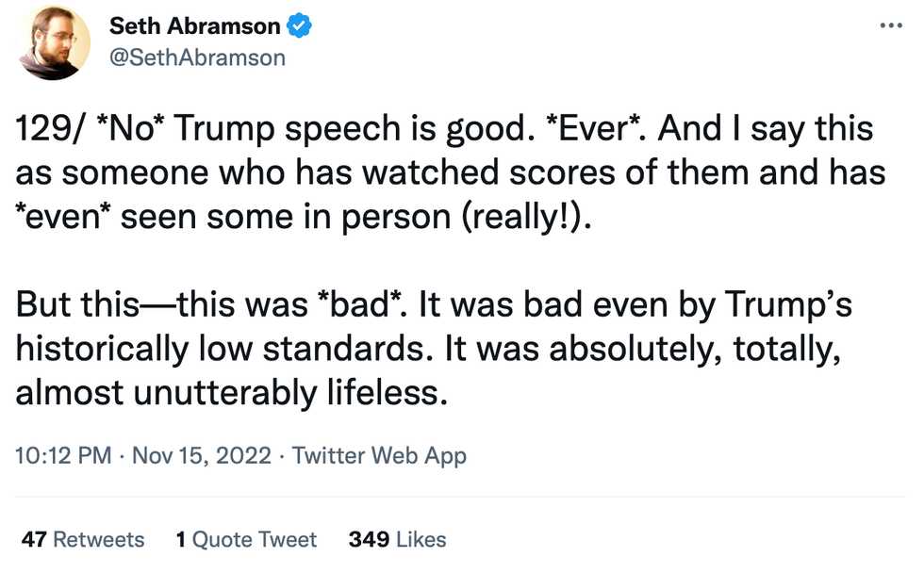Image resolution: width=924 pixels, height=573 pixels.
Task: Click the word "unutterably" in tweet text
Action: tap(221, 392)
